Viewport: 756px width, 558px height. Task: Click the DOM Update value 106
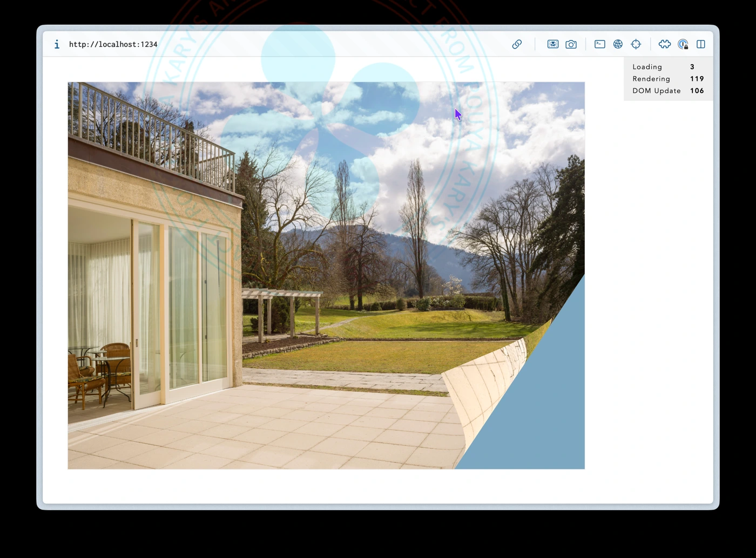click(697, 91)
